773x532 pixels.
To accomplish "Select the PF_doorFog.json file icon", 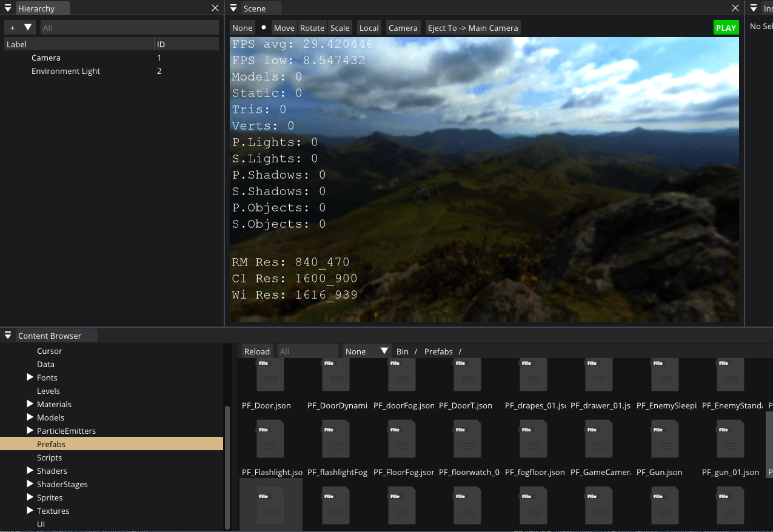I will [401, 374].
